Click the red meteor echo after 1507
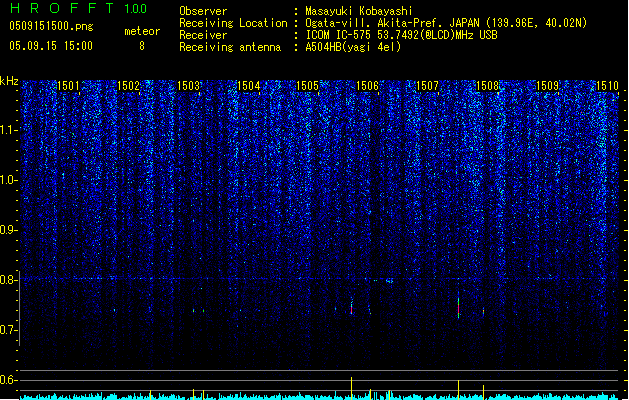 (x=458, y=308)
